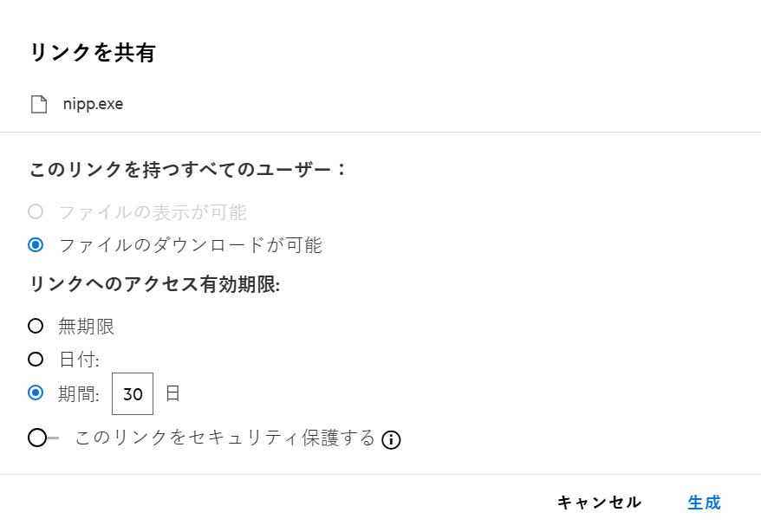The width and height of the screenshot is (761, 532).
Task: Click the 無期限 option label text
Action: pyautogui.click(x=86, y=327)
